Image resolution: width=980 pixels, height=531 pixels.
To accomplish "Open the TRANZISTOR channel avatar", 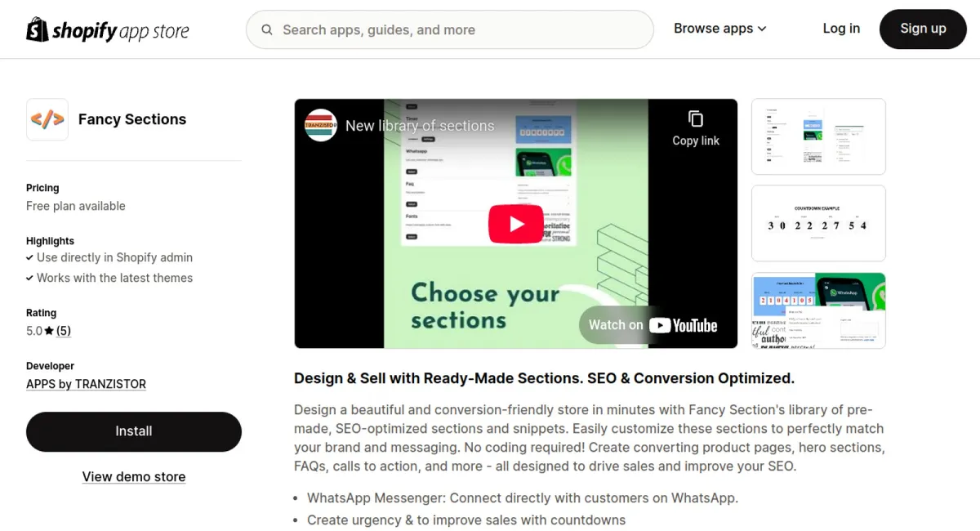I will [x=321, y=126].
